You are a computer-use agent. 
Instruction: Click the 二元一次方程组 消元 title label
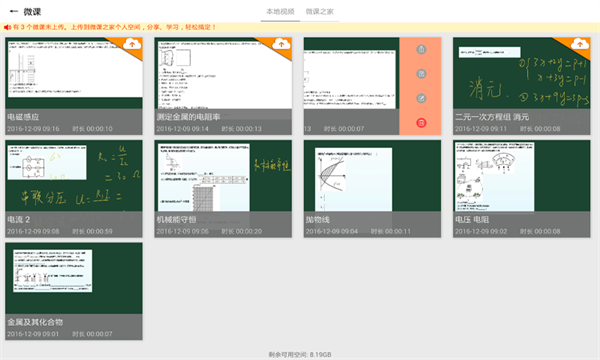(x=492, y=117)
